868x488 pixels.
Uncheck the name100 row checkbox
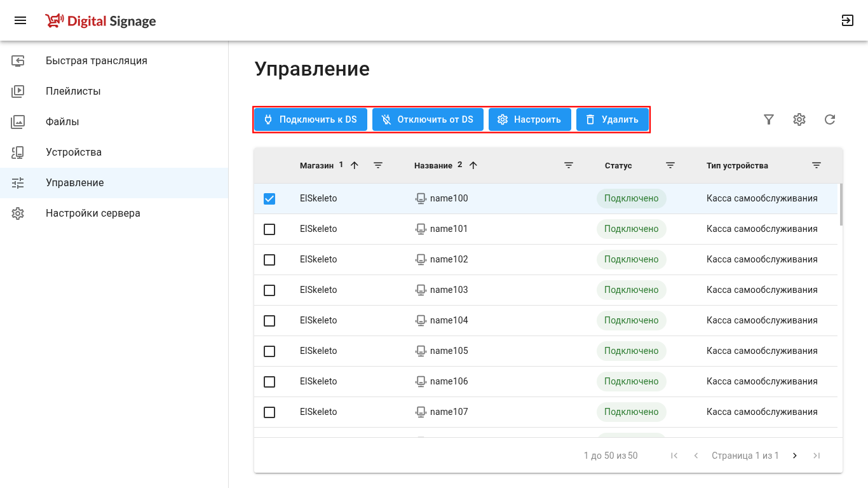click(269, 199)
